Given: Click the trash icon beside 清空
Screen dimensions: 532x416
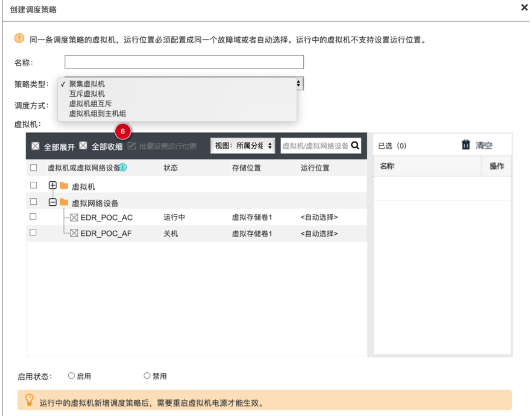Looking at the screenshot, I should (x=466, y=145).
